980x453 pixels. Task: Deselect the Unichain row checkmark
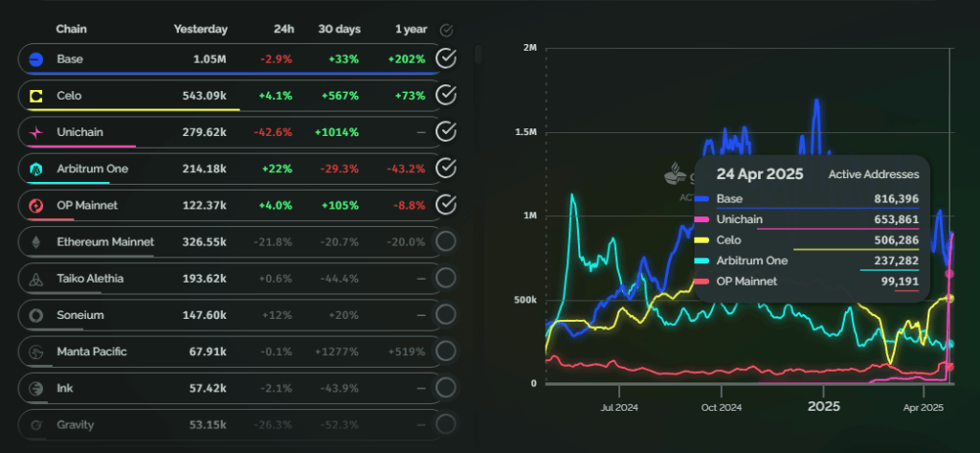click(x=445, y=132)
